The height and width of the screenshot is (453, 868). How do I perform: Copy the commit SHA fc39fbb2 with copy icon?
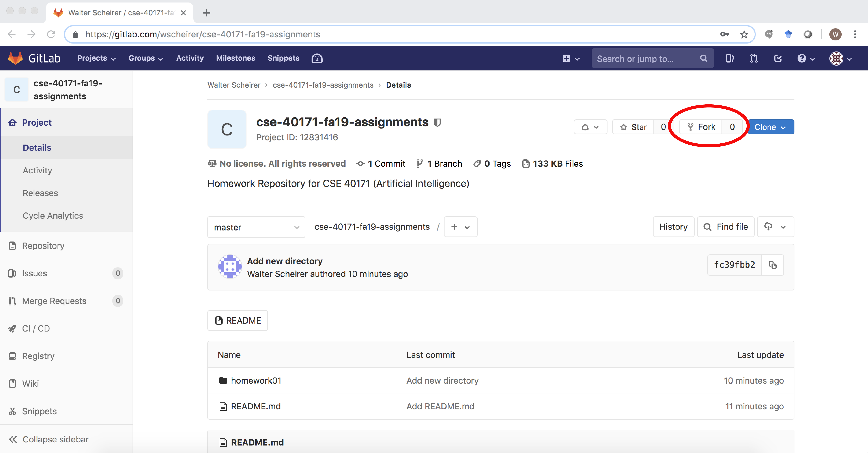point(773,265)
